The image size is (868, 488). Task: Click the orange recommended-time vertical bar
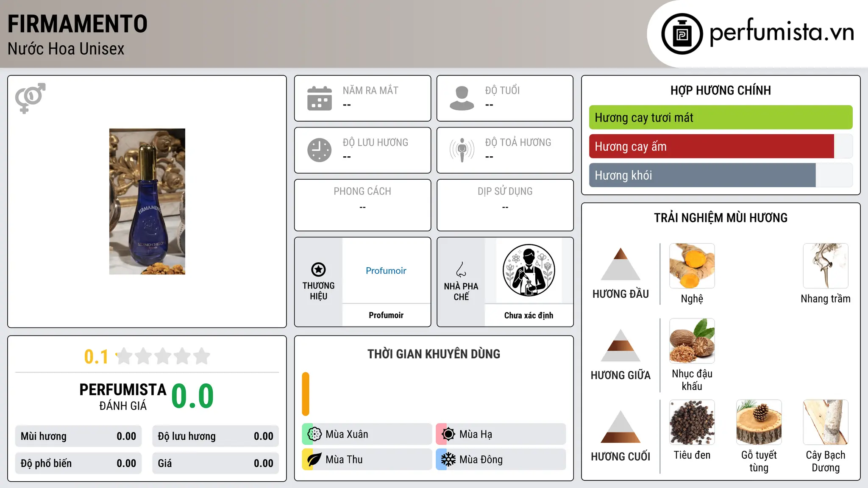click(306, 394)
